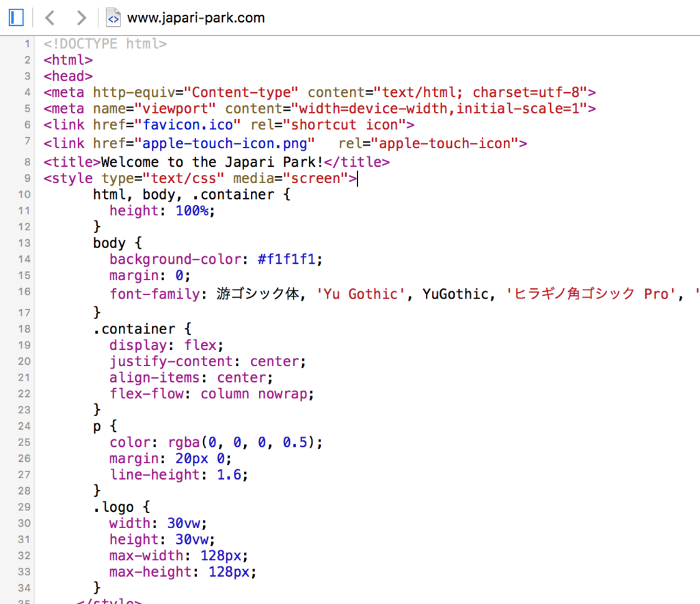Click the display: flex declaration

pyautogui.click(x=166, y=345)
